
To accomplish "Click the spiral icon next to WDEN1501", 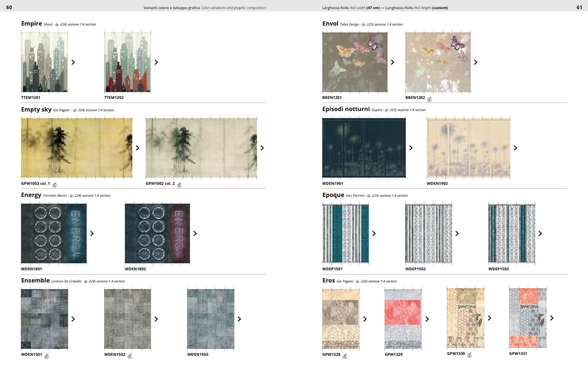I will click(47, 356).
